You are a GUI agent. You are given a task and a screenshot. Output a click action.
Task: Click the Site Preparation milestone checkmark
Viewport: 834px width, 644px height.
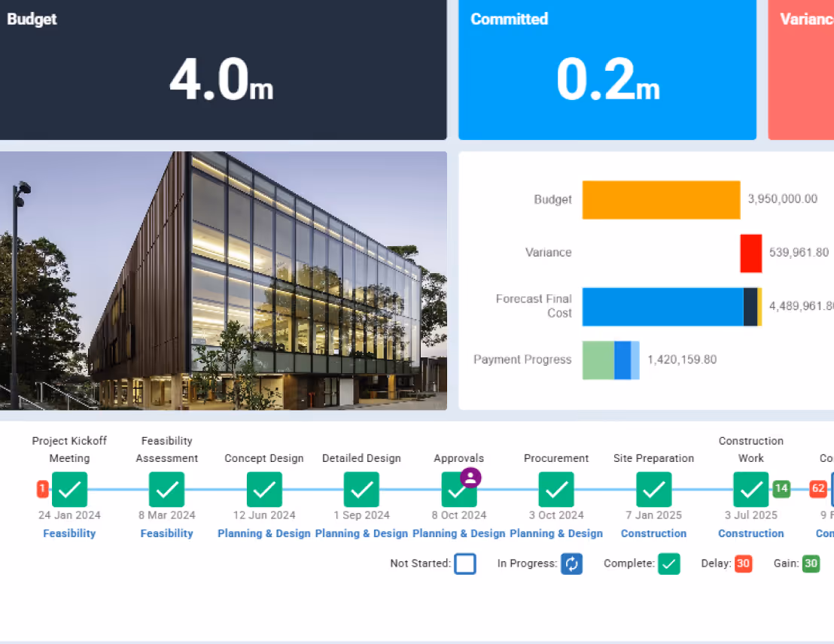pyautogui.click(x=653, y=489)
